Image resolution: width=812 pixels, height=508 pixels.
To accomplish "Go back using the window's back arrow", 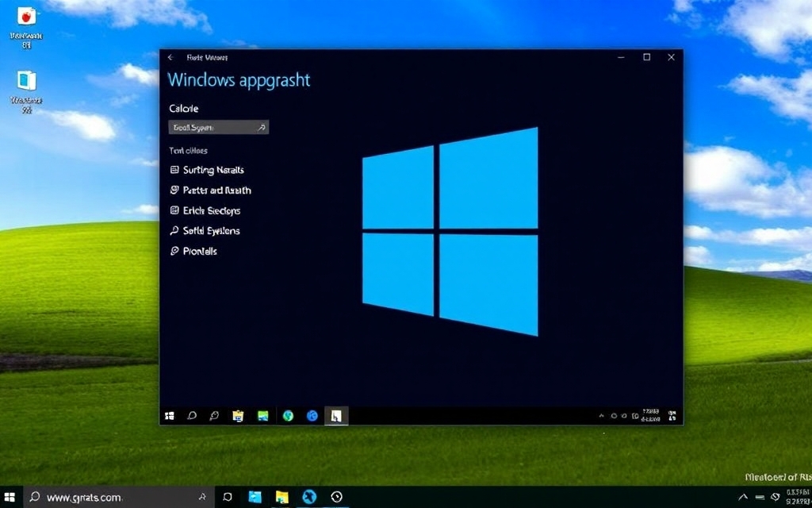I will tap(170, 57).
